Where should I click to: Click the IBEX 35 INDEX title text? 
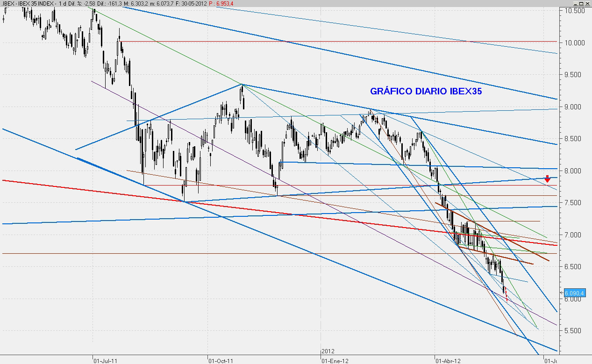35,4
